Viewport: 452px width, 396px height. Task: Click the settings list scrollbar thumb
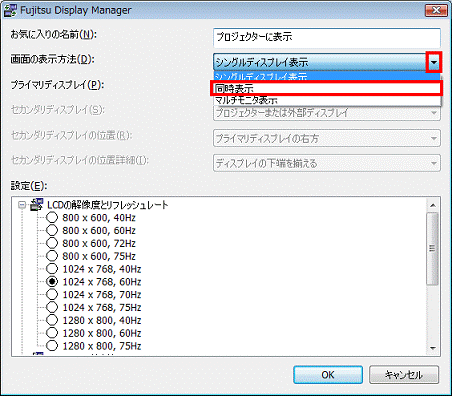pyautogui.click(x=433, y=249)
